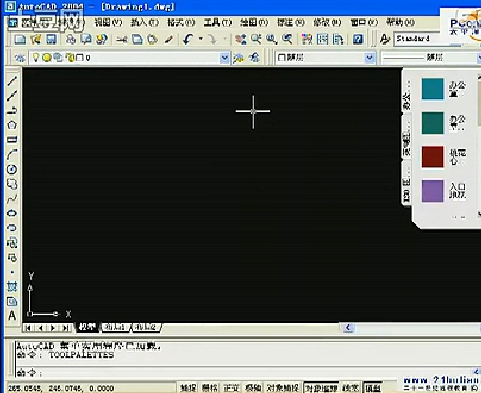The width and height of the screenshot is (481, 393).
Task: Open the 绘图(D) Draw menu
Action: (x=254, y=23)
